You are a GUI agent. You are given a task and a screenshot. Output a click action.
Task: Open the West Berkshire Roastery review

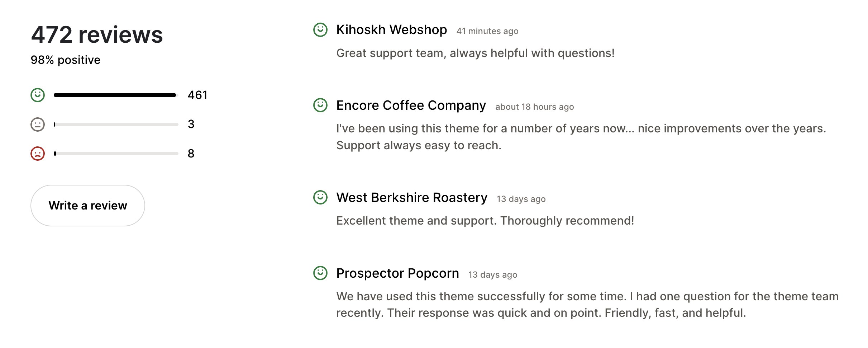[x=411, y=197]
